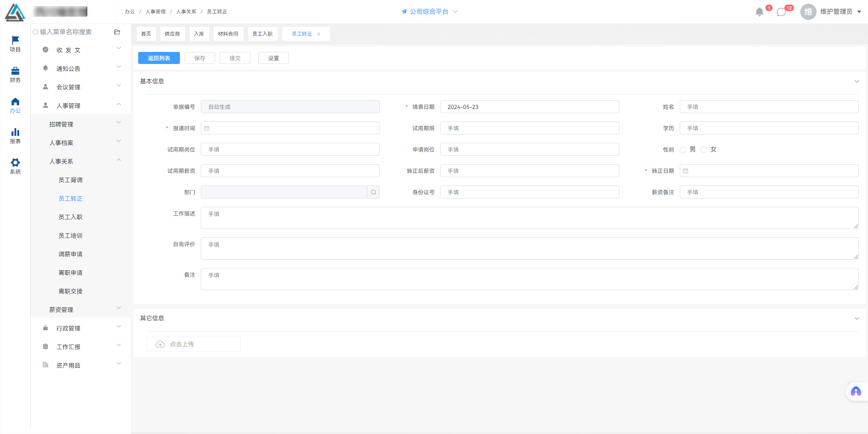This screenshot has width=868, height=434.
Task: Focus the menu name search box
Action: pos(72,32)
